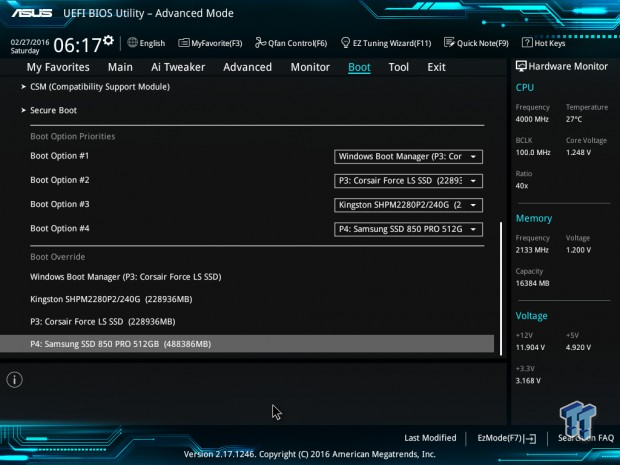Open Quick Note notepad icon

point(449,43)
